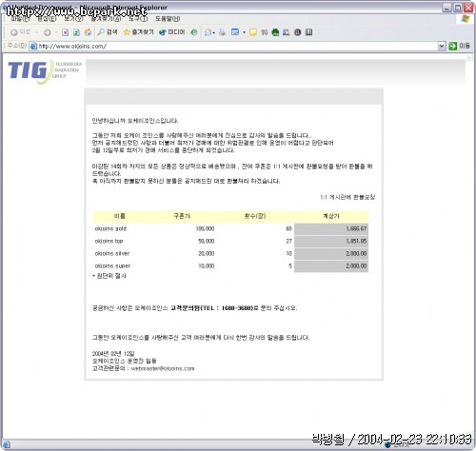476x451 pixels.
Task: Click the Edit page toolbar icon
Action: click(235, 32)
